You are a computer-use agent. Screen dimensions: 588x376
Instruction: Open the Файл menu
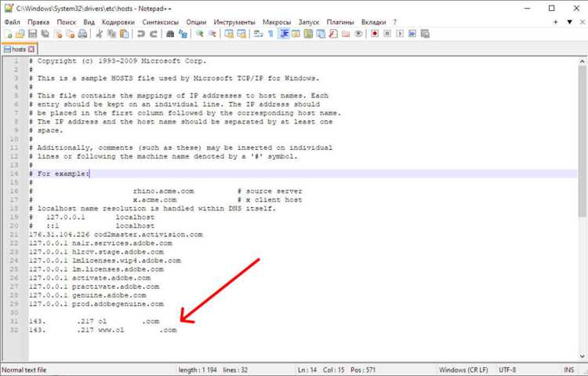click(x=13, y=22)
